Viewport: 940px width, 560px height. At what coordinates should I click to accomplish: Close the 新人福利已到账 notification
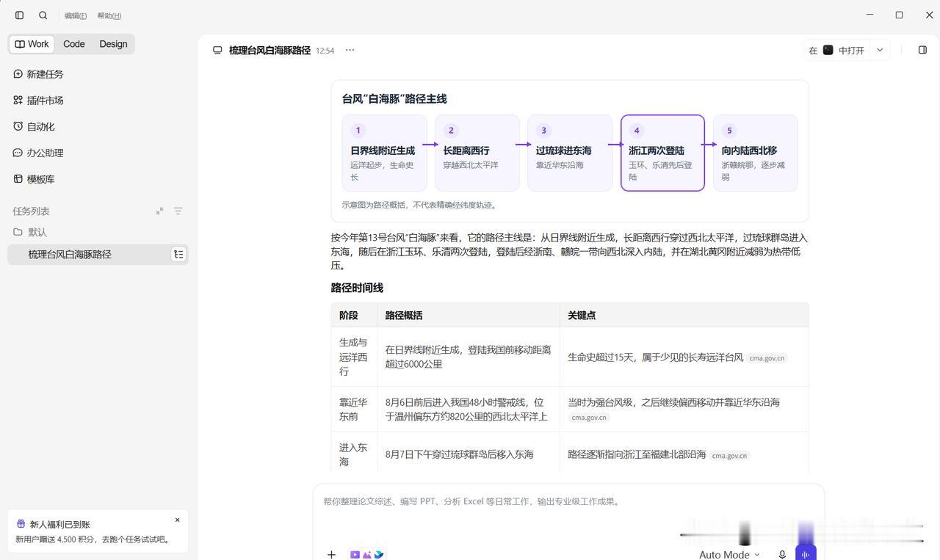(177, 520)
